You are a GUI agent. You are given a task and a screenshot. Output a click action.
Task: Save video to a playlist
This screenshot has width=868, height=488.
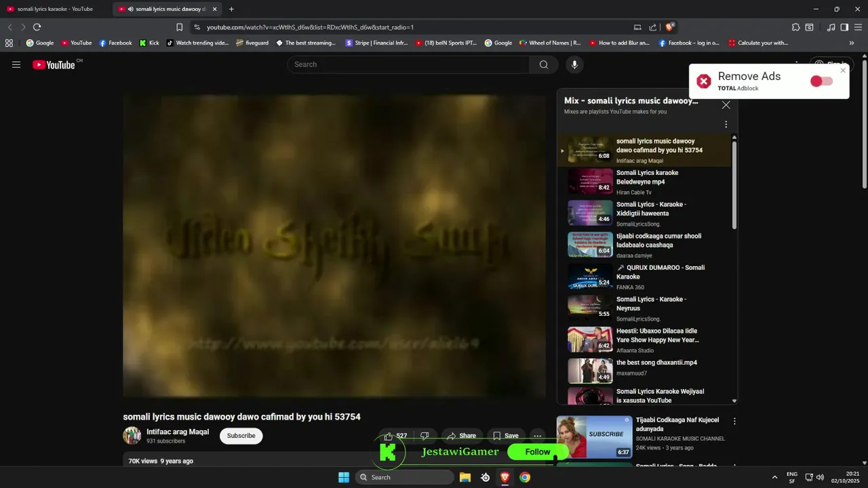tap(505, 436)
